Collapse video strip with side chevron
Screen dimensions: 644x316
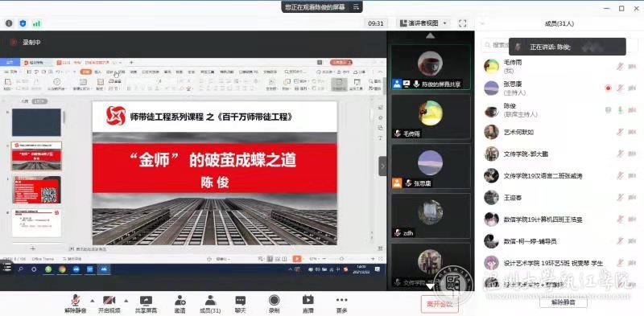point(382,166)
